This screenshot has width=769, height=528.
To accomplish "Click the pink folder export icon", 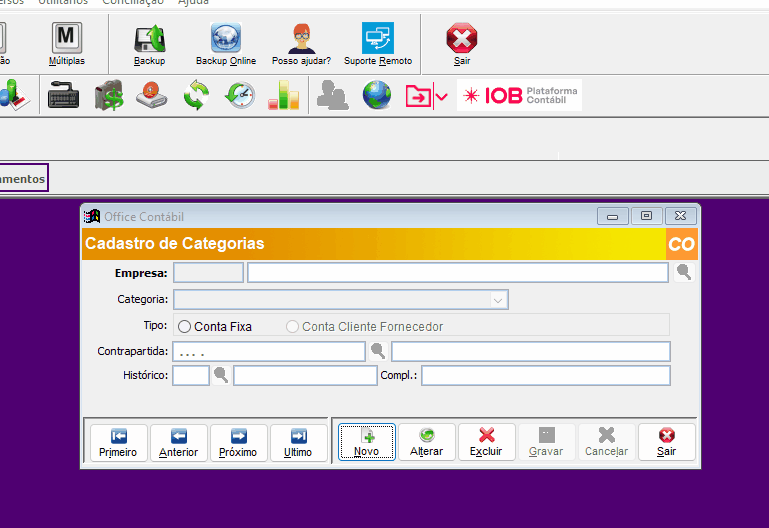I will (418, 96).
